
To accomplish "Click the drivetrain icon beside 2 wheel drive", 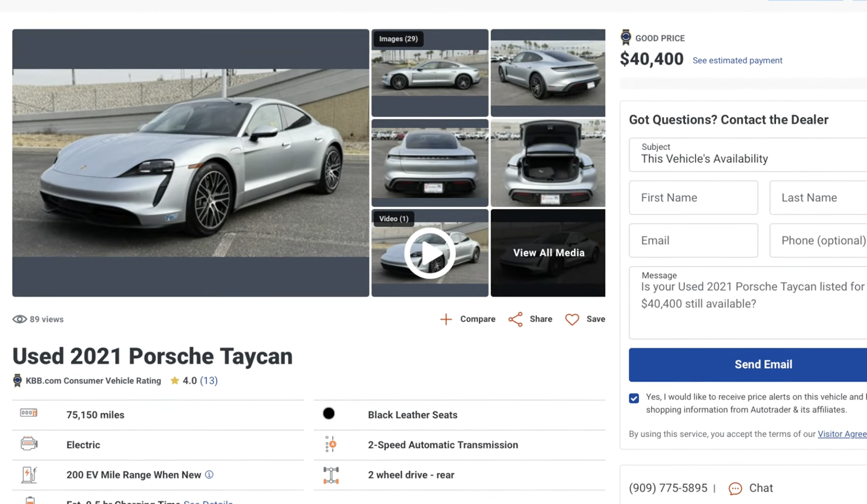I will pos(331,475).
